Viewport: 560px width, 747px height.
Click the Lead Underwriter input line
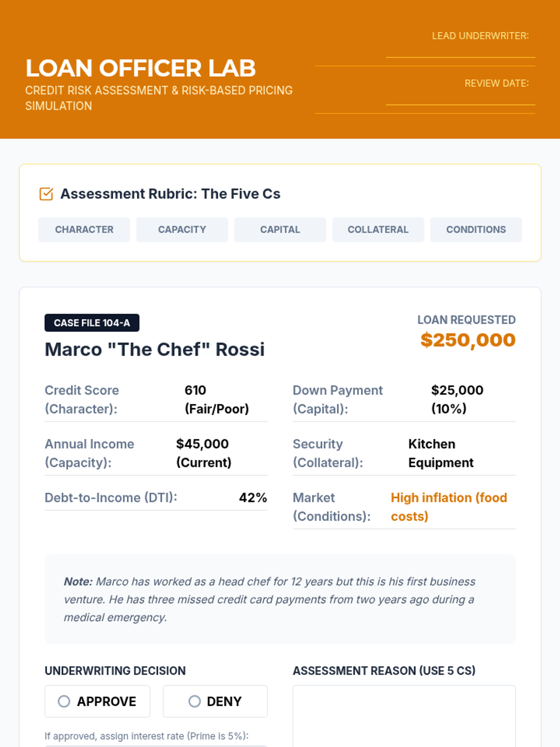(x=460, y=51)
